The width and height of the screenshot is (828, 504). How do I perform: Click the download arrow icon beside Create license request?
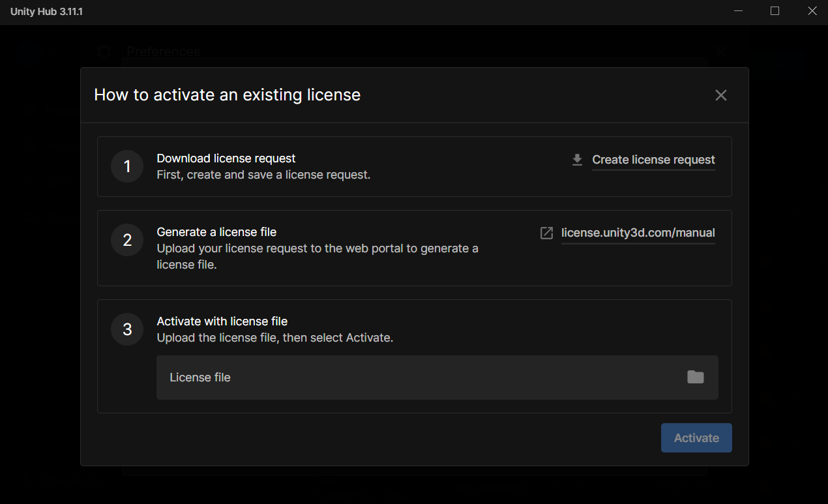pos(577,160)
